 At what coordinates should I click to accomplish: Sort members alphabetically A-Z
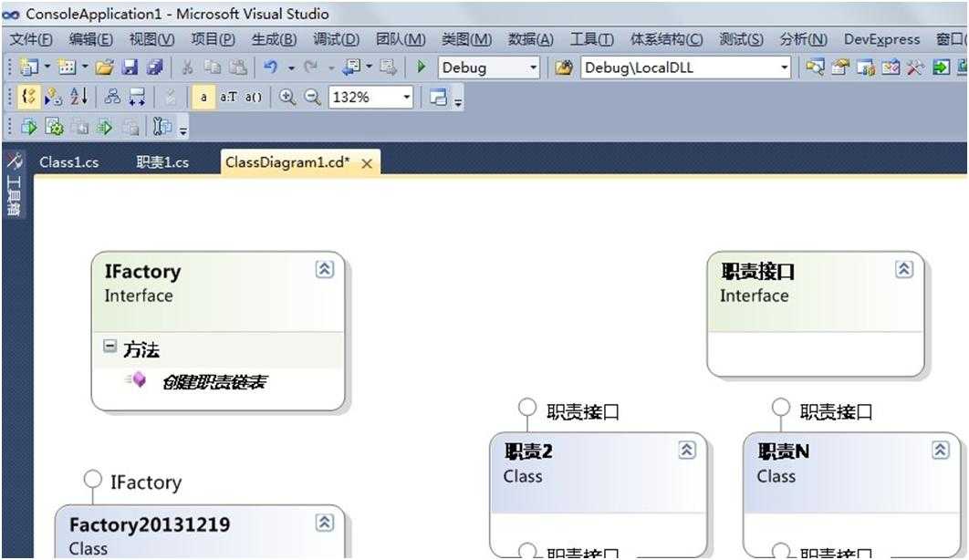click(x=78, y=97)
